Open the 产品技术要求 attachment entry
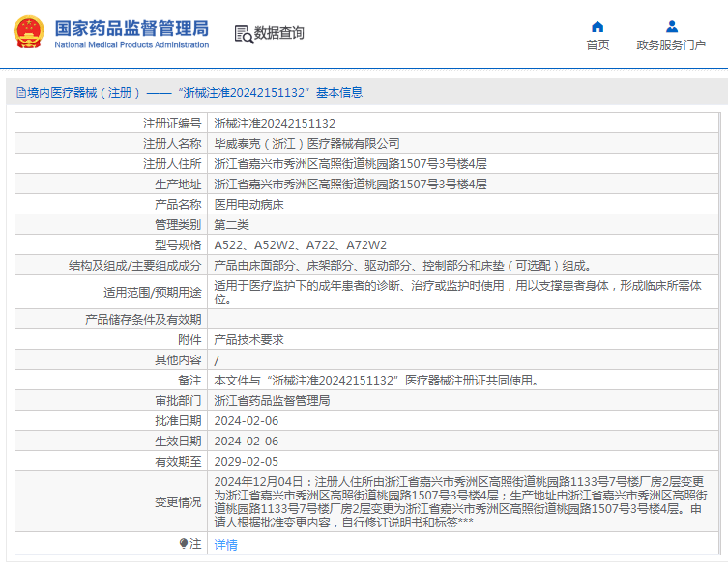 (248, 340)
